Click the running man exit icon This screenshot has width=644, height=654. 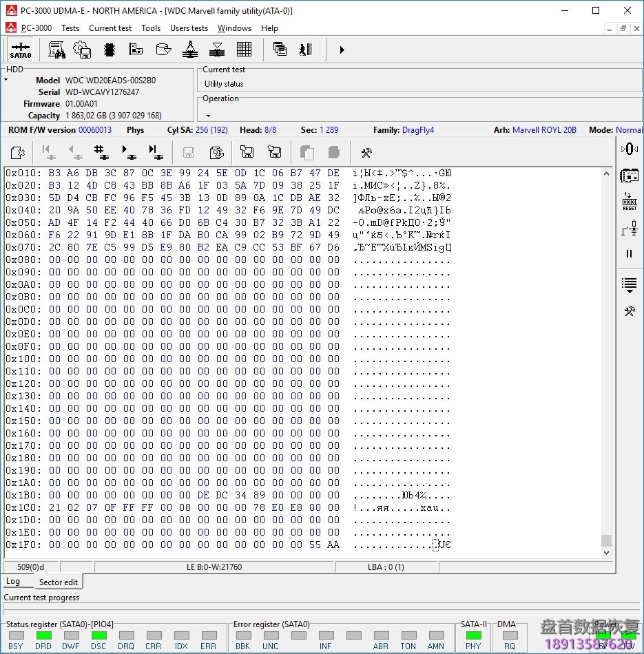[x=305, y=50]
